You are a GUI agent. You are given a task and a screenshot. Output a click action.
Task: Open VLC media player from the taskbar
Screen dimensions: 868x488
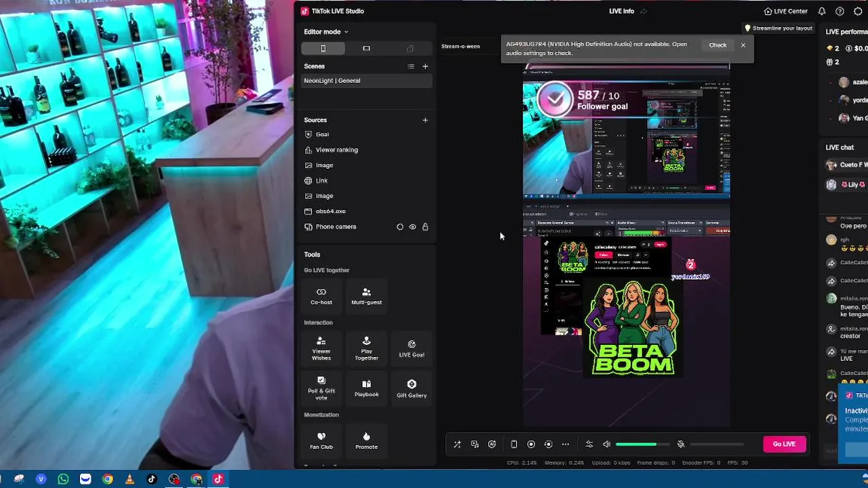tap(130, 479)
